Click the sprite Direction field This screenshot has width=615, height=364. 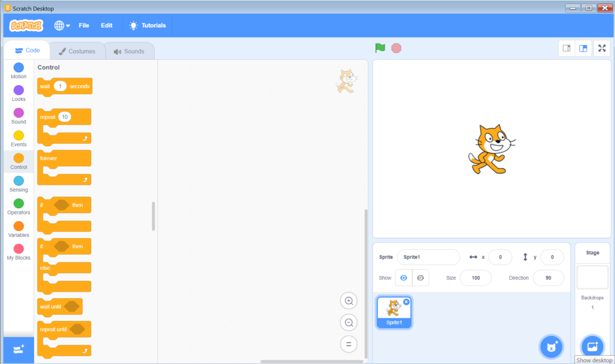548,278
